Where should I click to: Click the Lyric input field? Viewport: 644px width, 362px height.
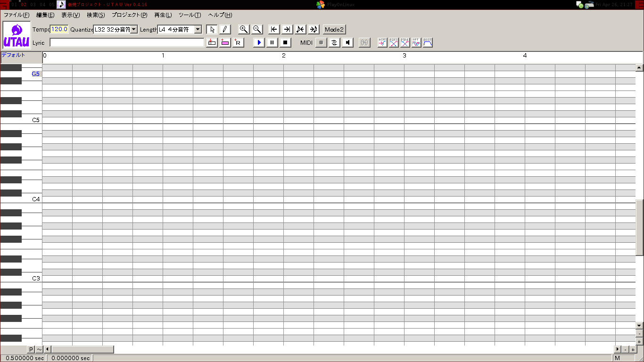coord(127,42)
